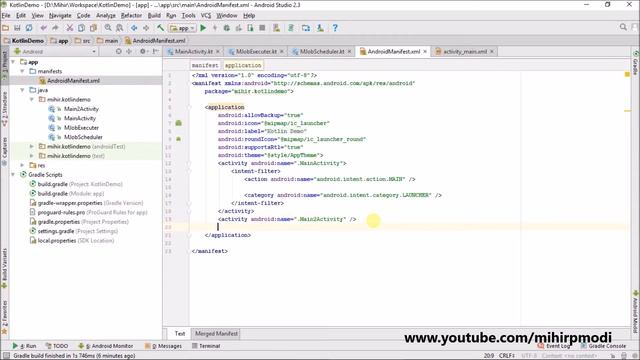
Task: Run the app with green play icon
Action: coord(203,28)
